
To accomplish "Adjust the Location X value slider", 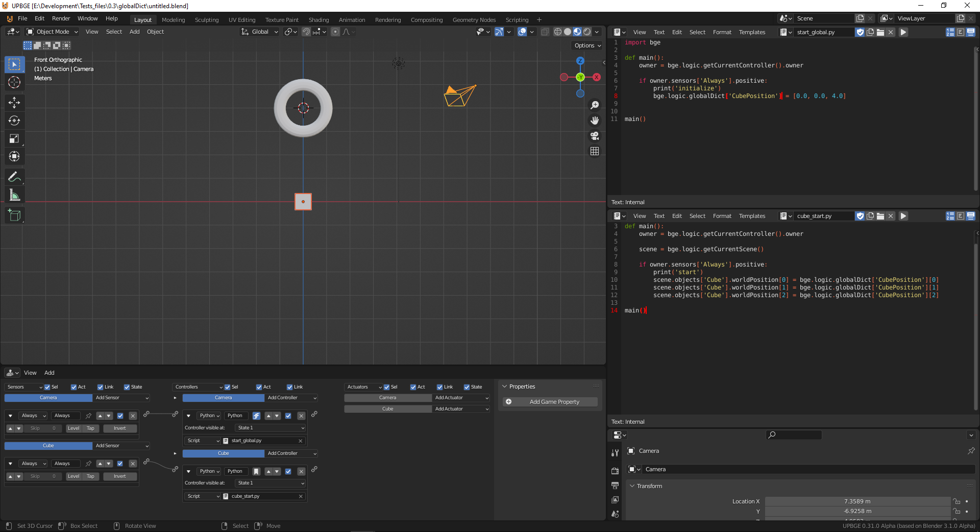I will click(857, 501).
